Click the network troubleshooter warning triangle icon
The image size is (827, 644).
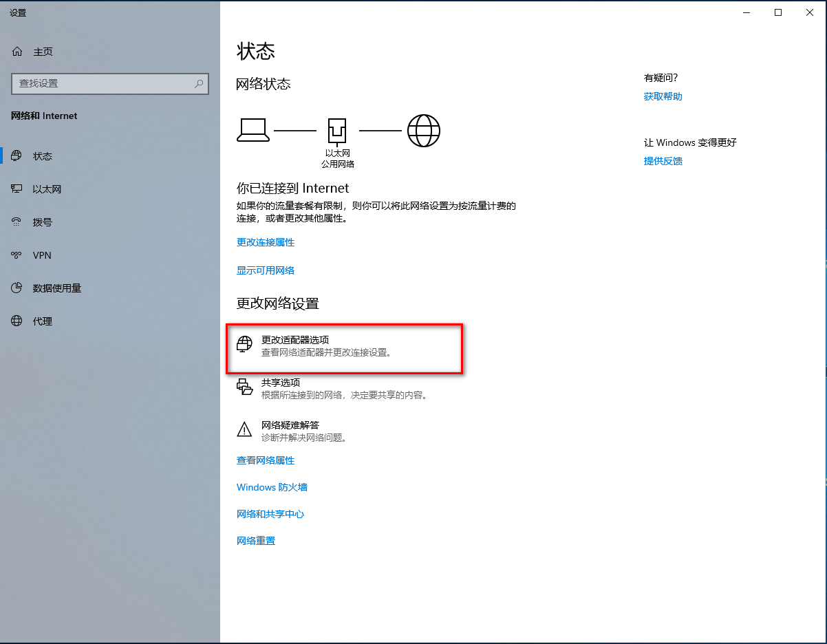click(x=244, y=429)
